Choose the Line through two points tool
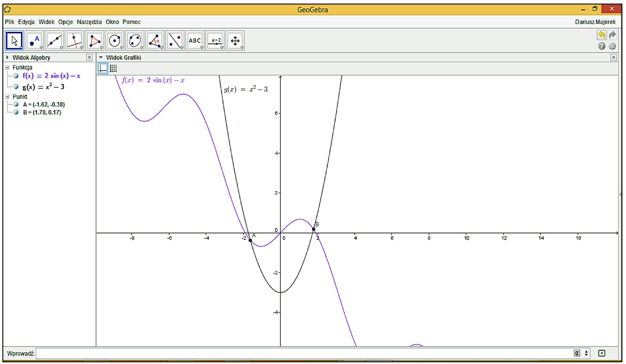626x364 pixels. pos(54,41)
